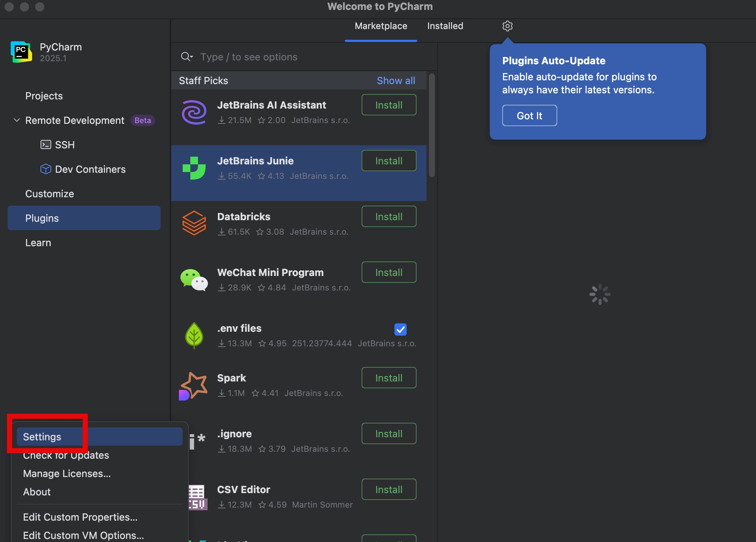
Task: Click the plugin list scrollbar thumb
Action: click(x=432, y=126)
